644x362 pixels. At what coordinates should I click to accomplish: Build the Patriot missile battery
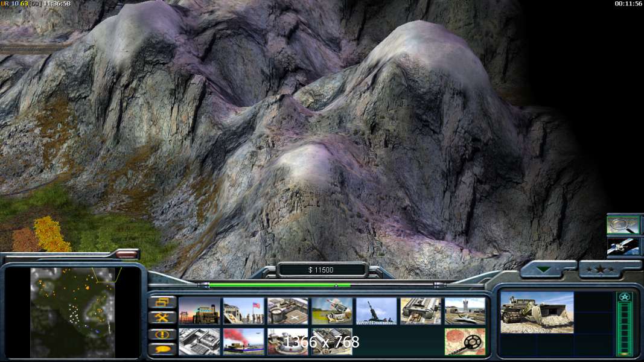click(333, 311)
